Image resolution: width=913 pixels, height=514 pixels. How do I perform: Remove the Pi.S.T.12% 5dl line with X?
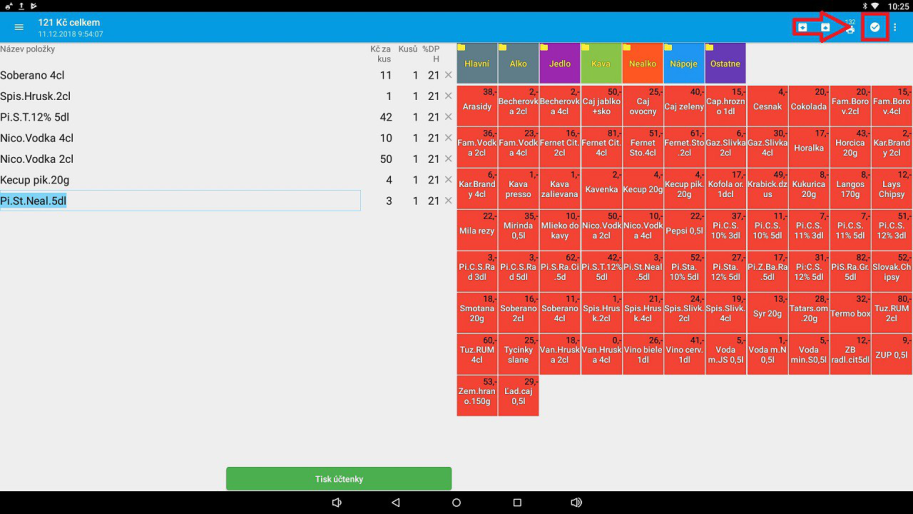click(x=448, y=117)
